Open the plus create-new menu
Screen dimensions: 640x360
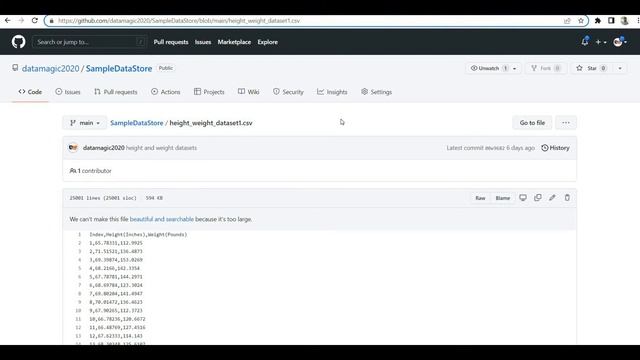point(600,42)
